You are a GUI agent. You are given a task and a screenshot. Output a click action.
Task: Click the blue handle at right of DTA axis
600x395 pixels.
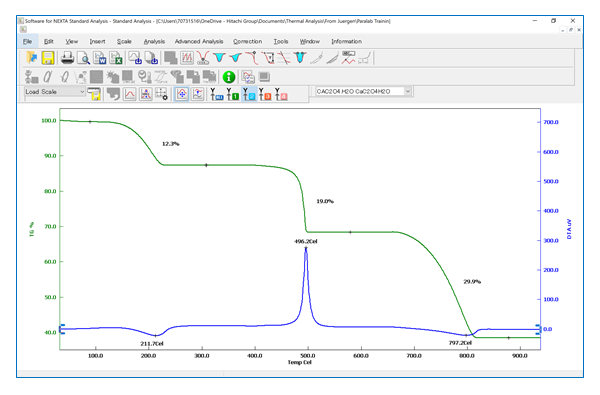tap(538, 329)
